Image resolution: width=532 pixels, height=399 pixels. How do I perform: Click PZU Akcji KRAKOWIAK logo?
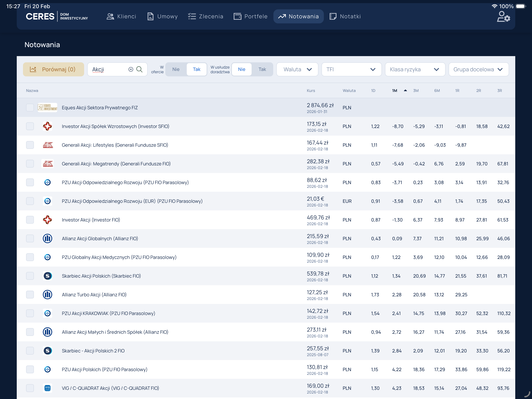tap(47, 313)
